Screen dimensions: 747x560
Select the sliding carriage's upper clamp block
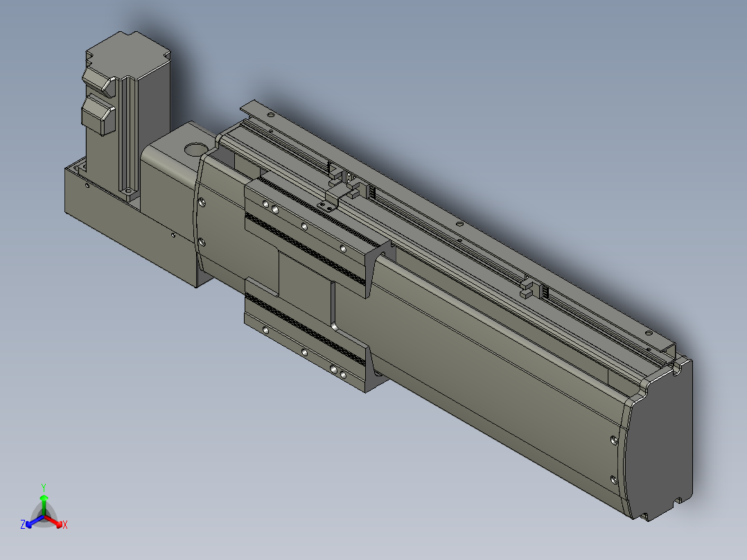(317, 234)
